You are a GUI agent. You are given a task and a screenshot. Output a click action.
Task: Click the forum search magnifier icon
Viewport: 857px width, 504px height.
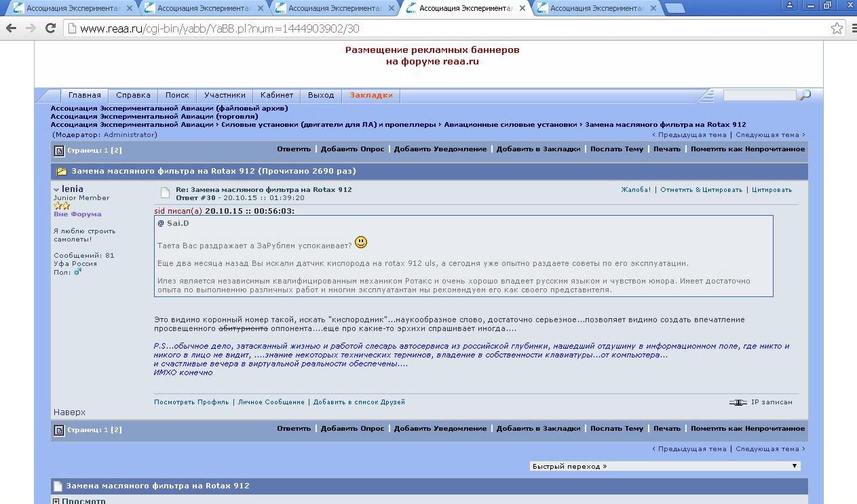pyautogui.click(x=805, y=95)
